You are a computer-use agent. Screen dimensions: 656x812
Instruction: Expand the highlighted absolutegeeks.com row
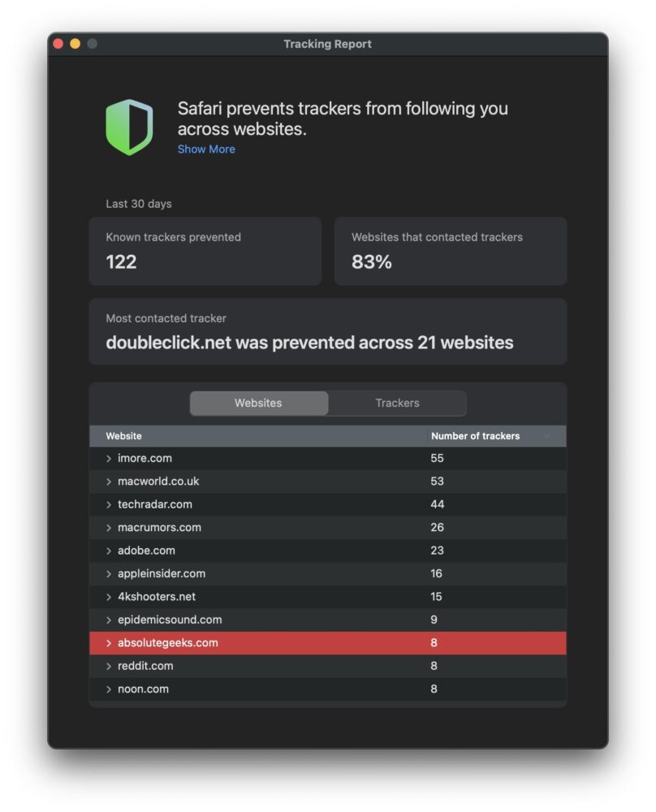[x=109, y=643]
